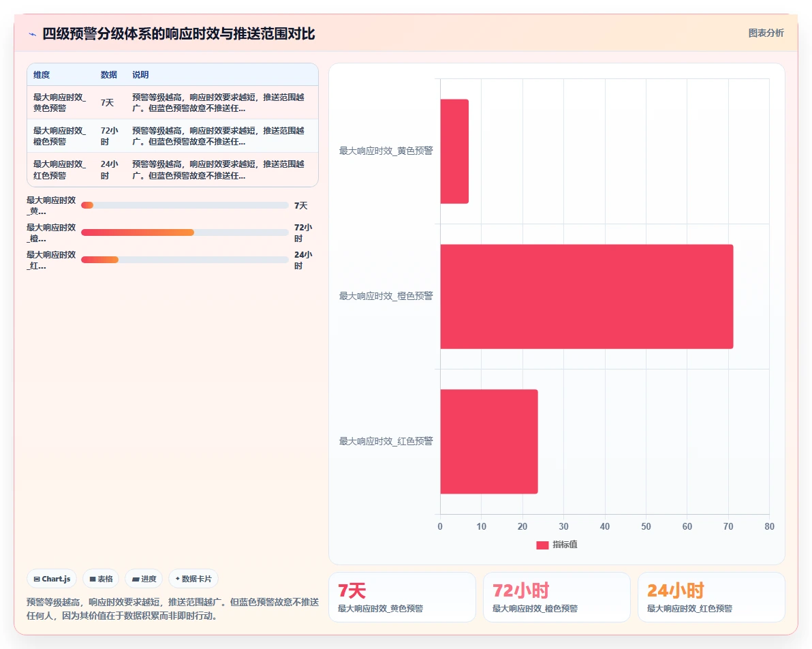Click the 黄色预警 progress bar

point(185,205)
